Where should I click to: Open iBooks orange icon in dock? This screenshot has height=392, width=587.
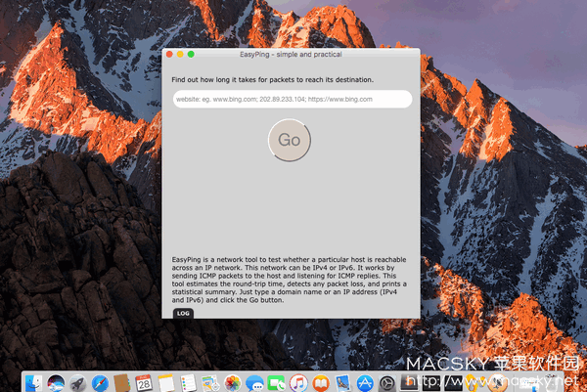321,383
